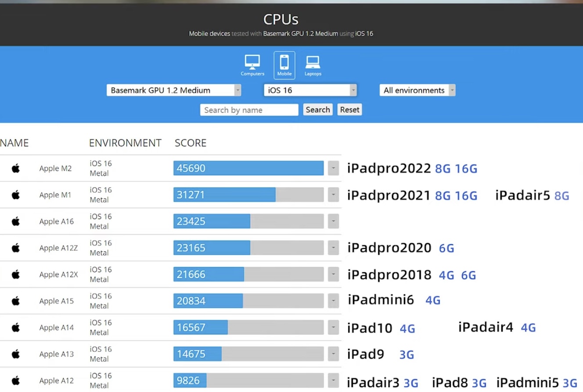Image resolution: width=583 pixels, height=392 pixels.
Task: Click the Apple M1 name text
Action: pos(55,195)
